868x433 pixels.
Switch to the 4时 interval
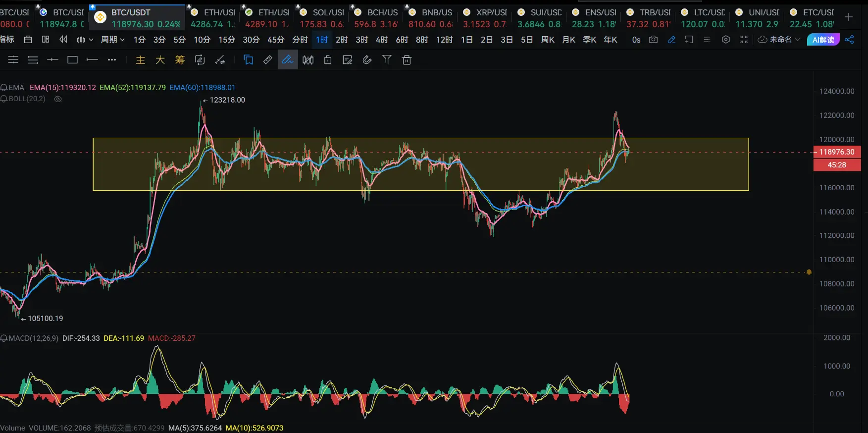[382, 40]
